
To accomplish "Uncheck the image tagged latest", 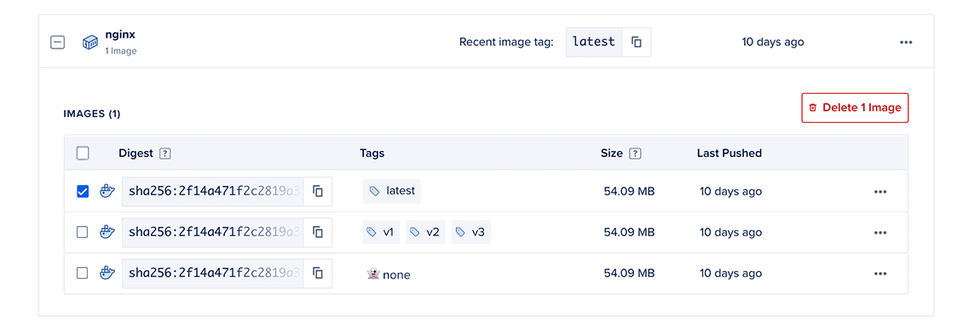I will (83, 191).
